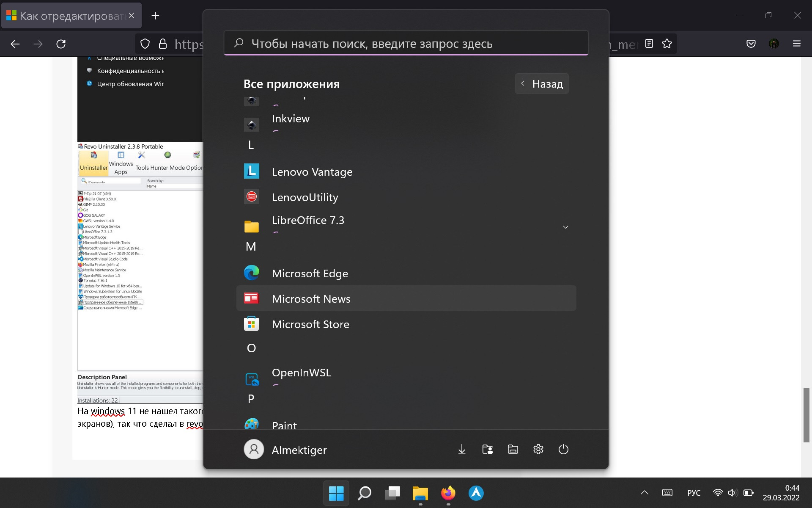The width and height of the screenshot is (812, 508).
Task: Jump to letter L section header
Action: (251, 145)
